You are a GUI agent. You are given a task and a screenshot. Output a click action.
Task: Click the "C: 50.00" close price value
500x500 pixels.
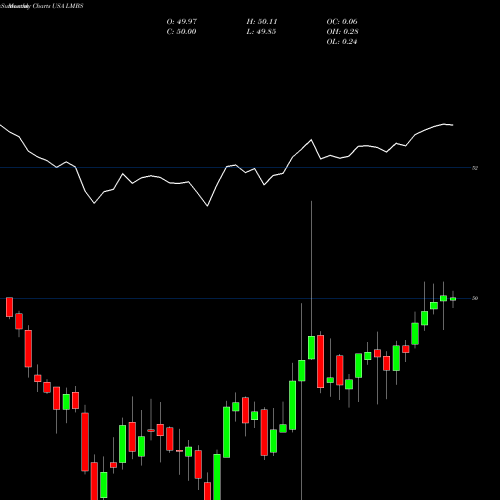[181, 32]
